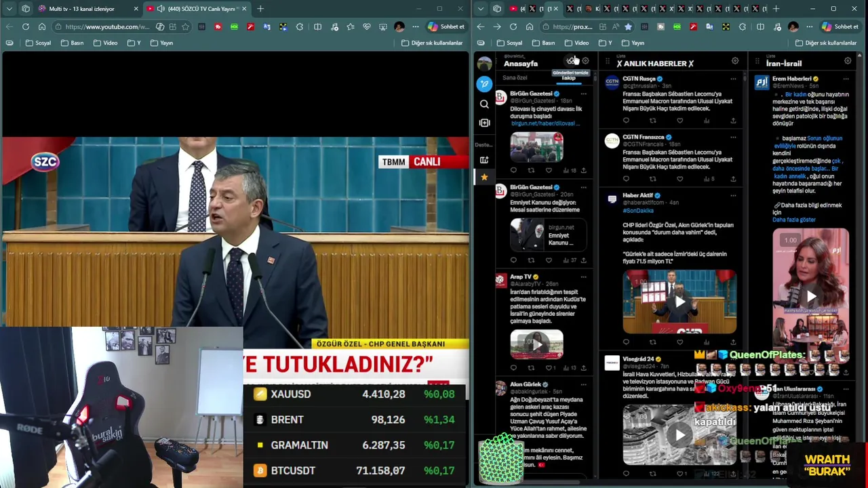Expand tab search chevron in YouTube window
This screenshot has width=868, height=488.
(9, 9)
